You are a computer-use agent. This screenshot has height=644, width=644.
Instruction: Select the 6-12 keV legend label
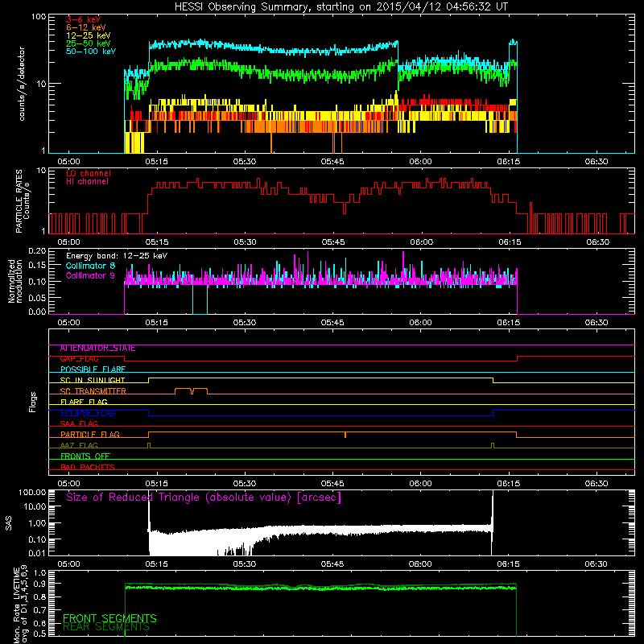pos(86,27)
